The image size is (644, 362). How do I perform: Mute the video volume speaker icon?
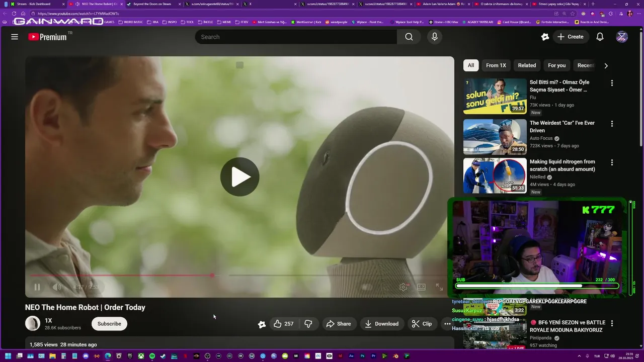tap(57, 287)
